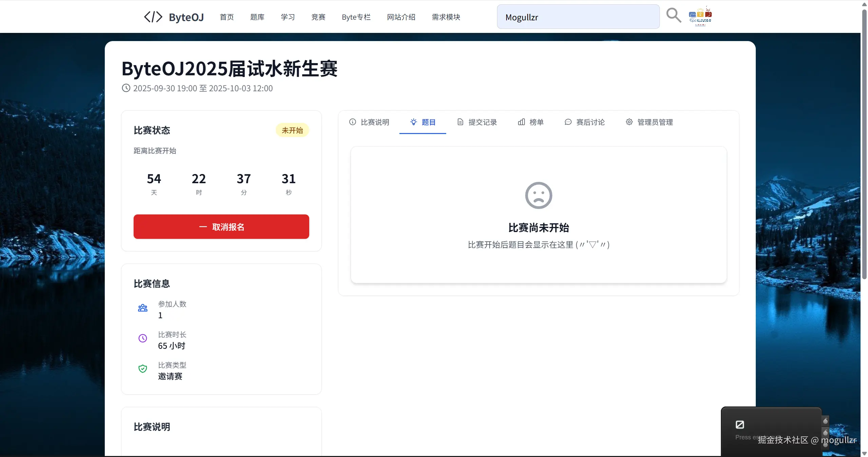Click the ByteOJ code-bracket logo
The width and height of the screenshot is (868, 457).
[153, 17]
